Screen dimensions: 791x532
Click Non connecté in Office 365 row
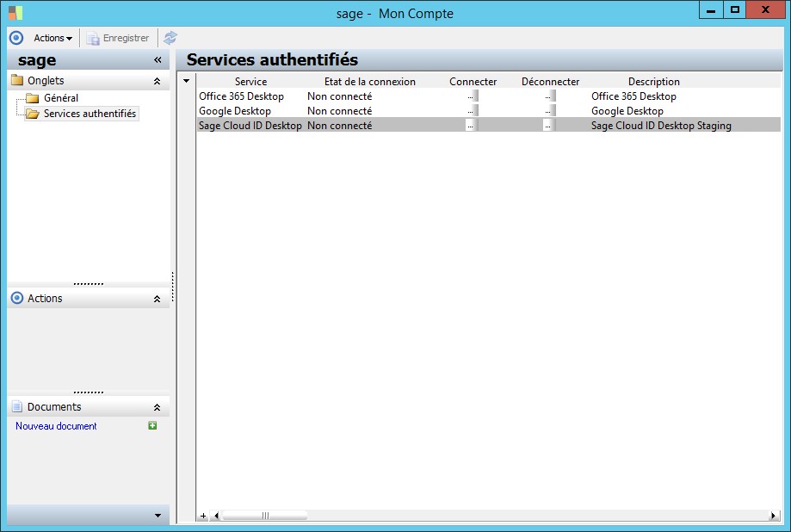point(339,96)
